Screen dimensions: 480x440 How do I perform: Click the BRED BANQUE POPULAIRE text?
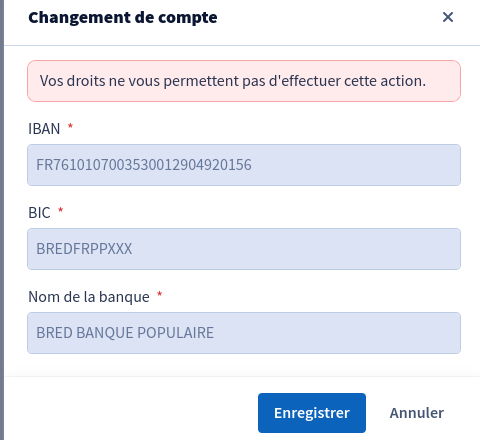click(x=125, y=333)
